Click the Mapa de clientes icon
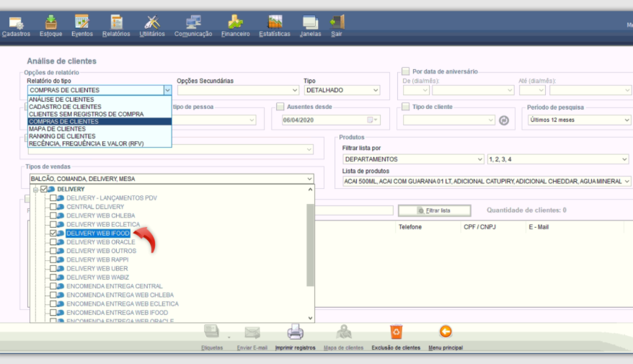 [344, 332]
